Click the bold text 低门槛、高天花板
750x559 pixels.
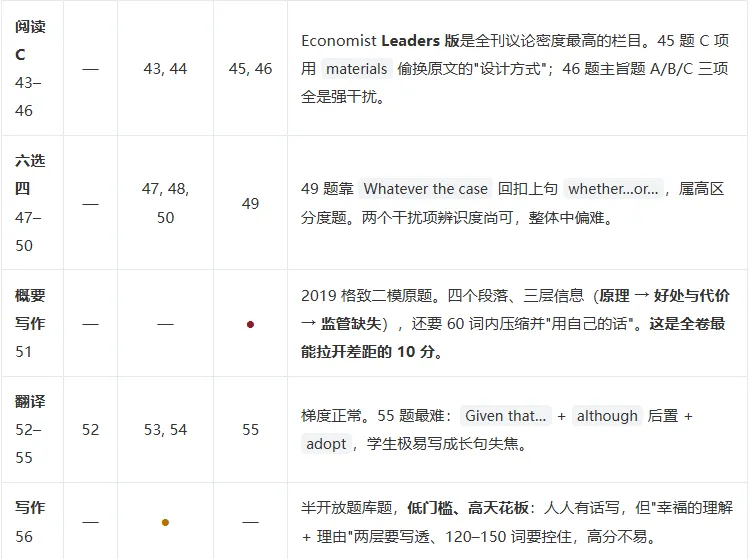468,507
